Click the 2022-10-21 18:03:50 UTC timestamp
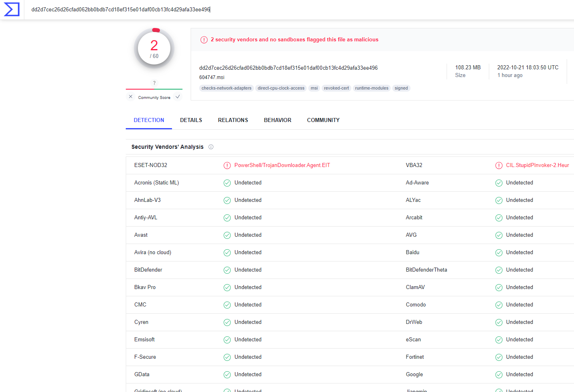The width and height of the screenshot is (574, 392). tap(528, 67)
